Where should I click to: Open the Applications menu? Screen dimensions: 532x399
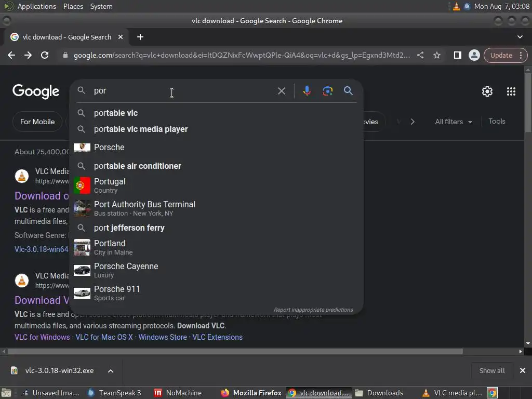point(37,6)
